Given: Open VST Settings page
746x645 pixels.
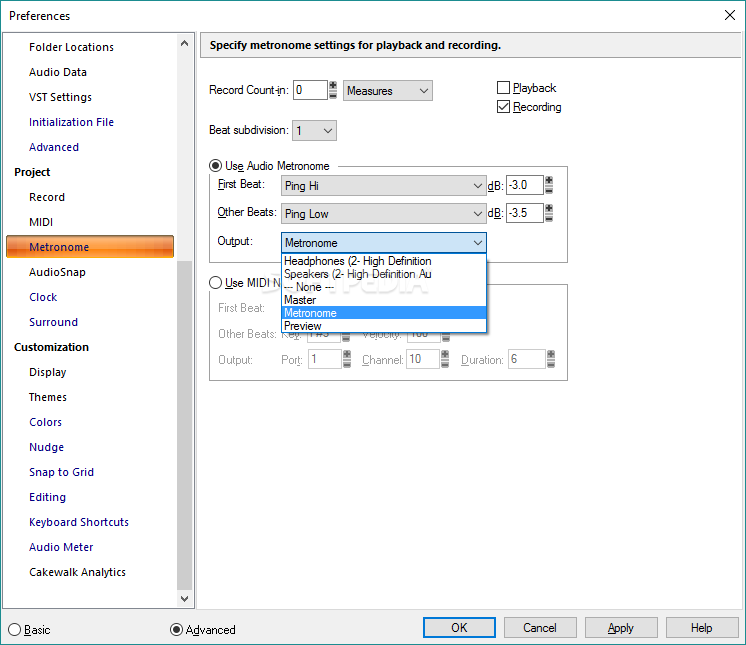Looking at the screenshot, I should [x=60, y=97].
